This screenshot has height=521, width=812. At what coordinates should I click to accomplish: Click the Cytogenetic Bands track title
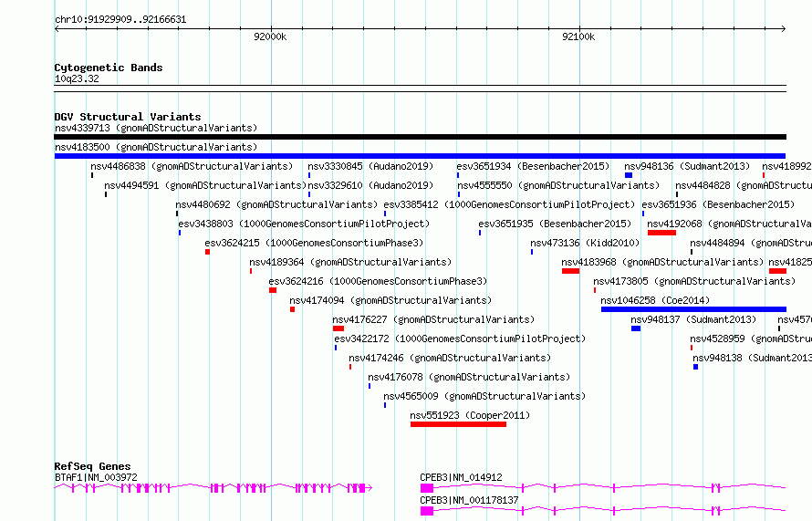coord(109,68)
